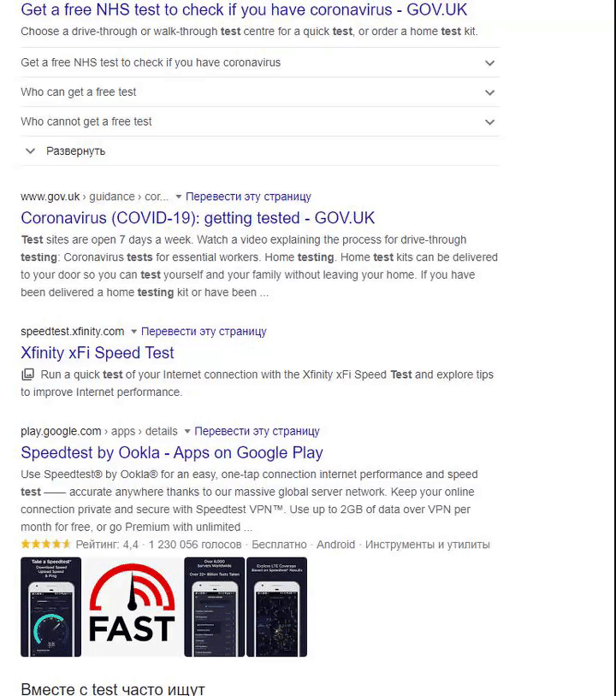Click image gallery icon in Xfinity snippet
Viewport: 616px width, 696px height.
[x=28, y=375]
